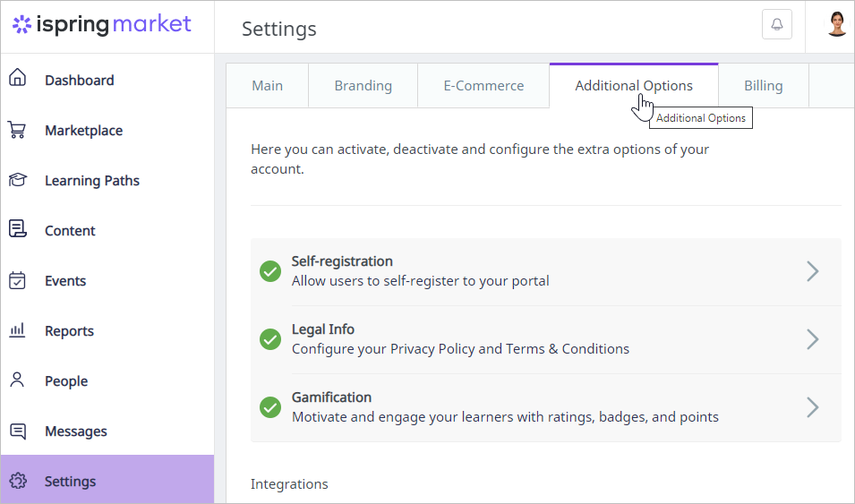Open Marketplace via shopping cart icon
The width and height of the screenshot is (855, 504).
(17, 130)
